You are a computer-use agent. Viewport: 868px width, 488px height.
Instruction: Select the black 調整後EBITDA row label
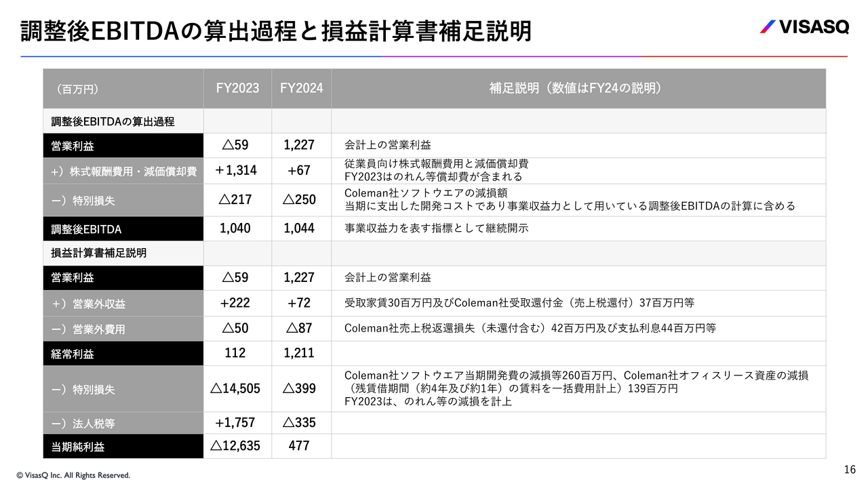pos(86,230)
